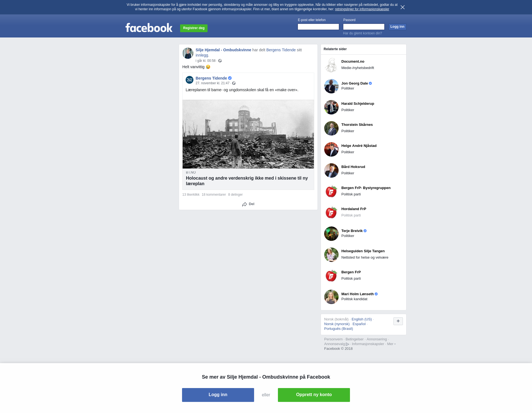Open the Annonsering footer link
The width and height of the screenshot is (532, 413).
[x=377, y=339]
